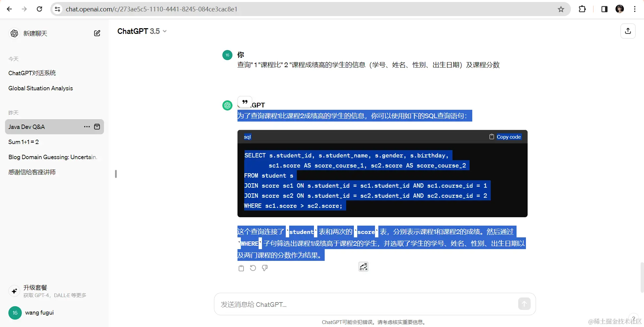Click the address bar URL
Image resolution: width=644 pixels, height=327 pixels.
[x=152, y=9]
